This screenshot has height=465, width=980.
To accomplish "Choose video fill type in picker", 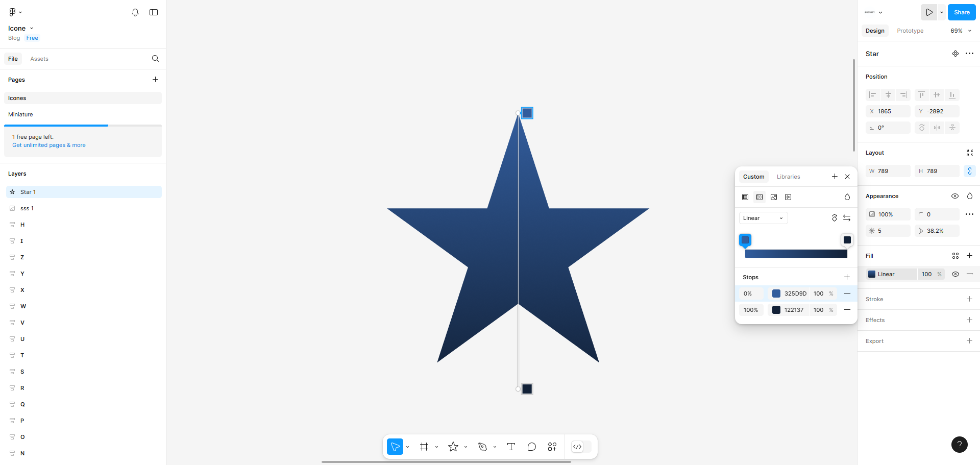I will (x=788, y=197).
